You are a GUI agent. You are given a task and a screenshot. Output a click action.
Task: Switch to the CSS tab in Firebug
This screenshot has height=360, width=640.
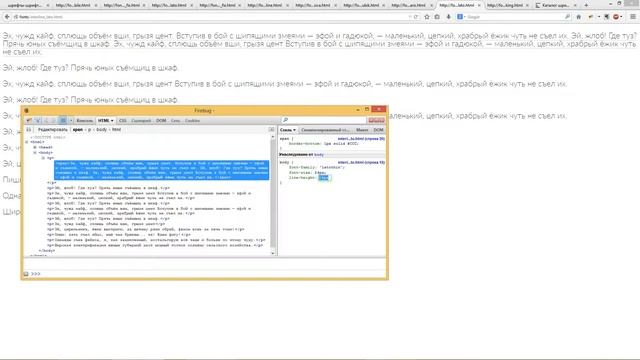tap(122, 121)
